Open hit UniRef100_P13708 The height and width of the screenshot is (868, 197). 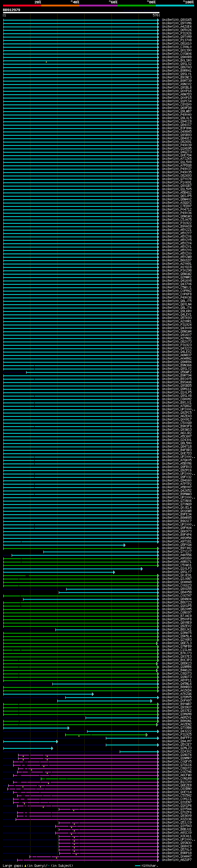point(177,40)
